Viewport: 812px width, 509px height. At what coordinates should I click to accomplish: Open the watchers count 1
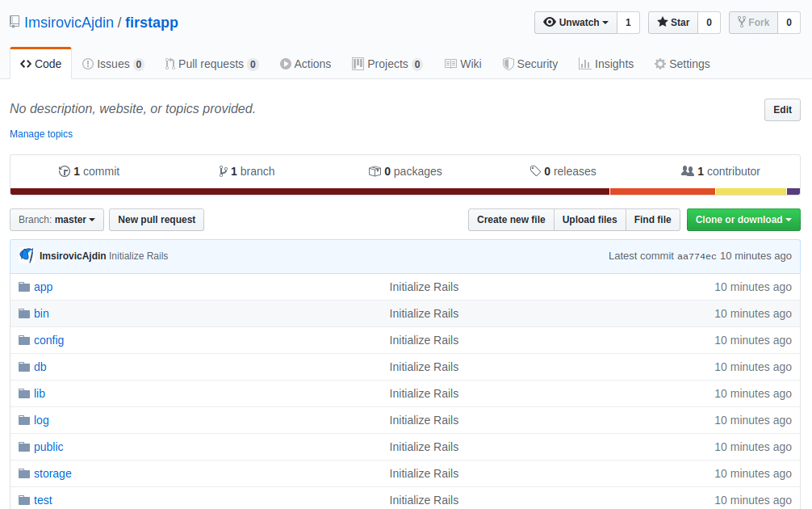(628, 23)
